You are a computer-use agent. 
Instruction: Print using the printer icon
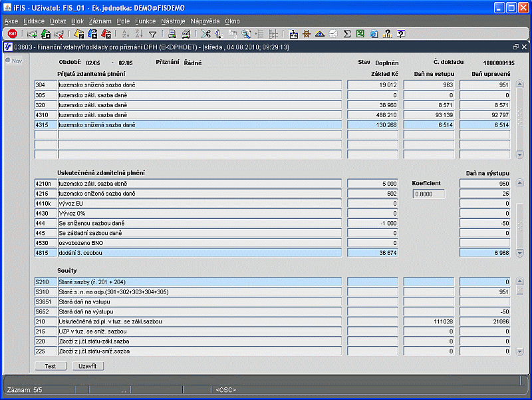pos(172,34)
